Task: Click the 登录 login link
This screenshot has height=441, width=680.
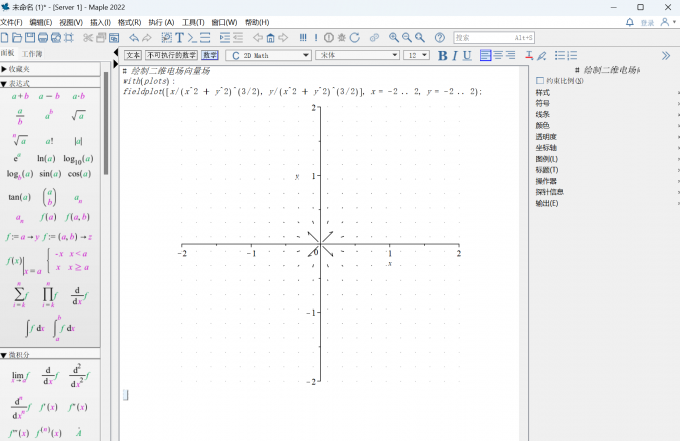Action: click(x=647, y=23)
